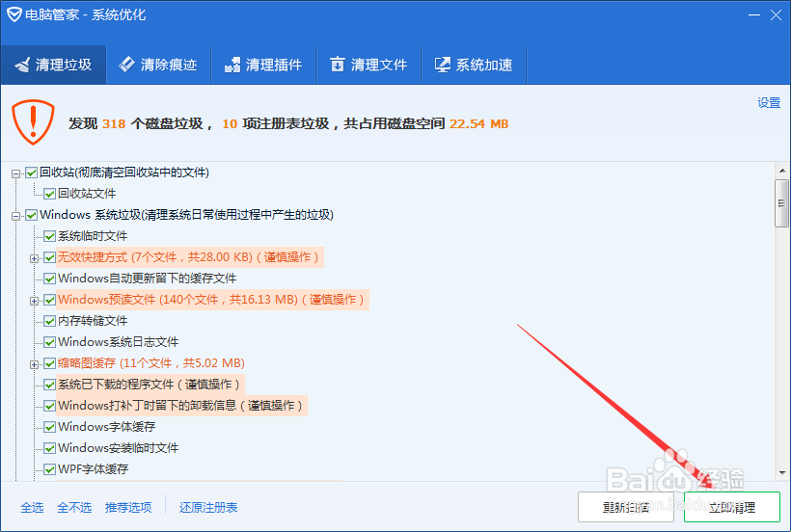Toggle 缩略图缓存 checkbox

[x=49, y=363]
